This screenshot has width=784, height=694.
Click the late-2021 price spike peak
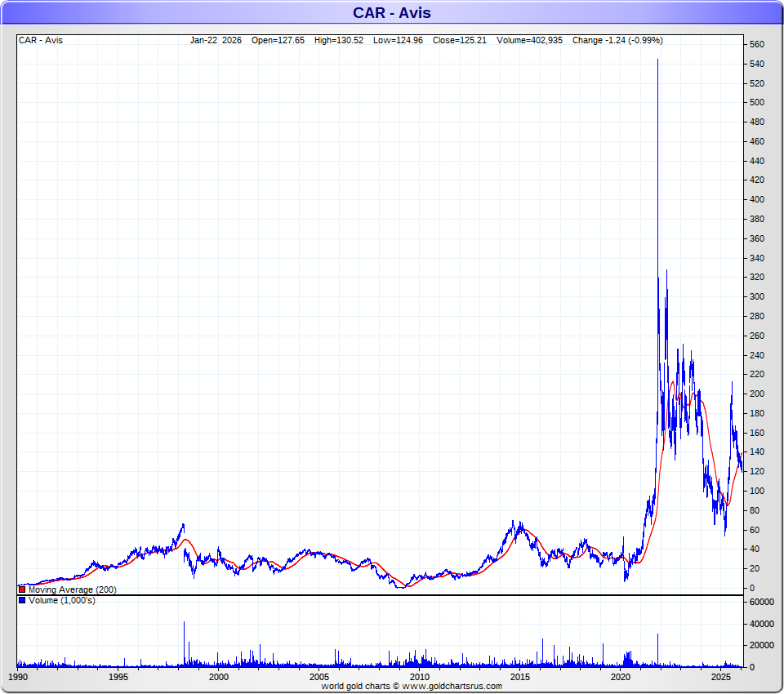[x=657, y=60]
